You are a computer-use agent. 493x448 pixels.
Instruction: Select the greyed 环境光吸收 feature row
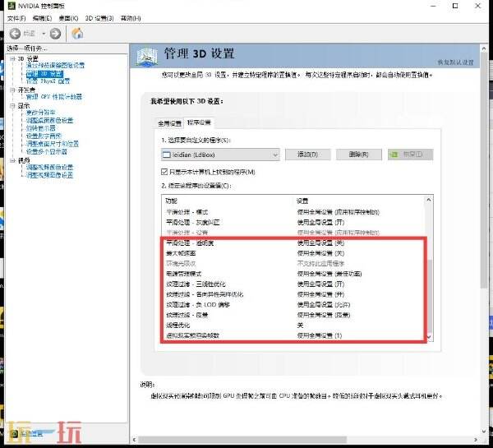pyautogui.click(x=181, y=263)
